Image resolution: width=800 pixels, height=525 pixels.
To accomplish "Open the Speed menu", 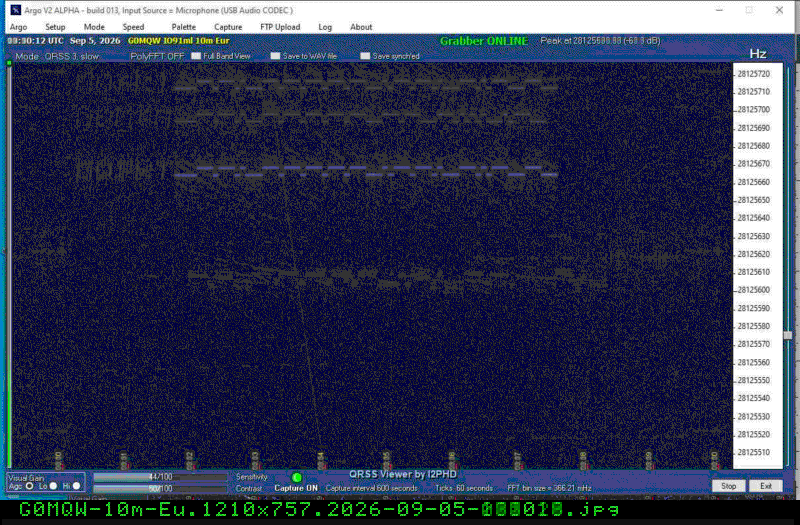I will (x=133, y=27).
